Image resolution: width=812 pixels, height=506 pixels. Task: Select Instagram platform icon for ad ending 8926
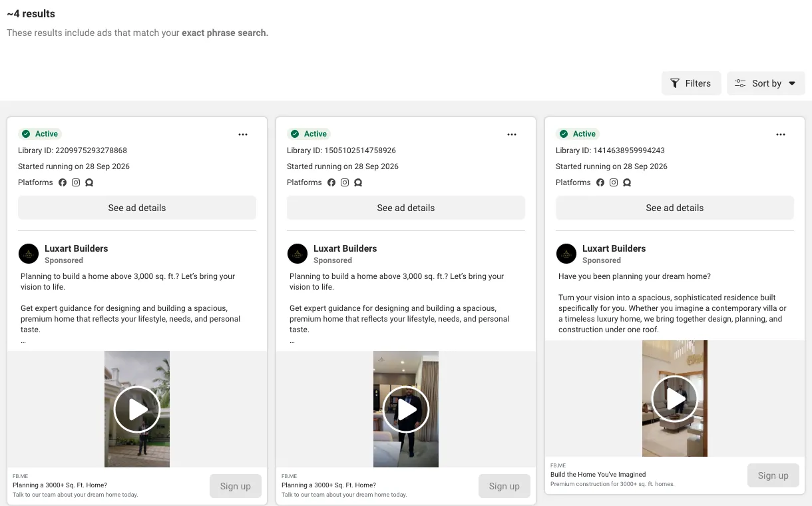pyautogui.click(x=345, y=182)
